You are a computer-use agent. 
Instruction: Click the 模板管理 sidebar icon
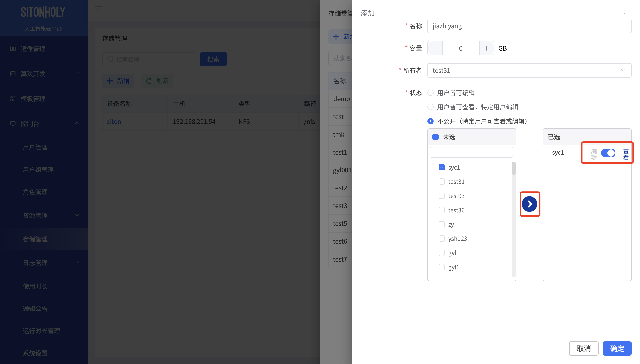tap(13, 99)
